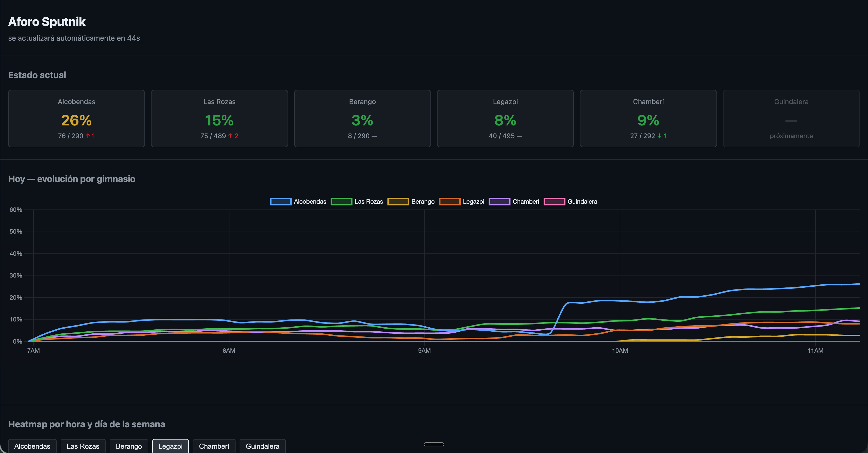Switch heatmap to Chamberí tab

214,446
